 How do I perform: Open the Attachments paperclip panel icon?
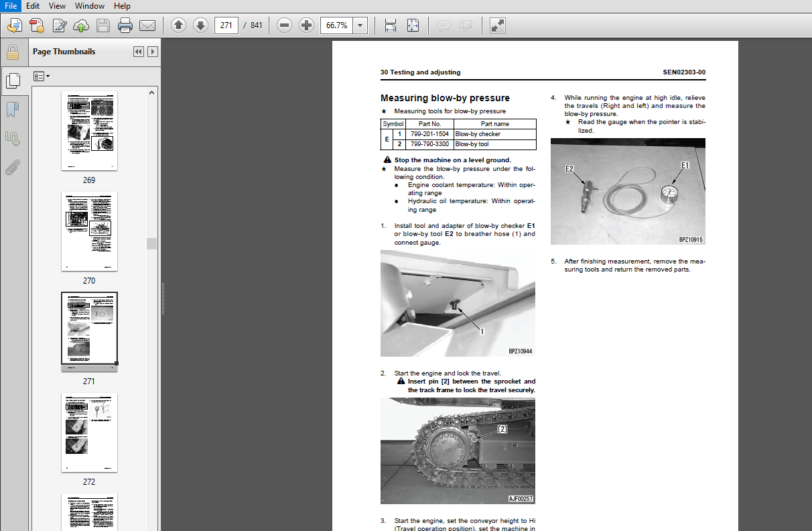[x=12, y=167]
